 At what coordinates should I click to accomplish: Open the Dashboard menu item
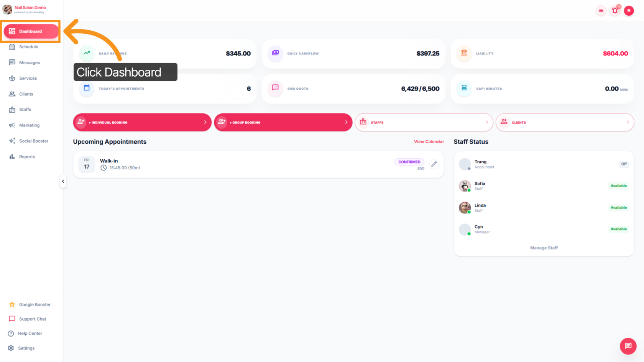[x=31, y=31]
